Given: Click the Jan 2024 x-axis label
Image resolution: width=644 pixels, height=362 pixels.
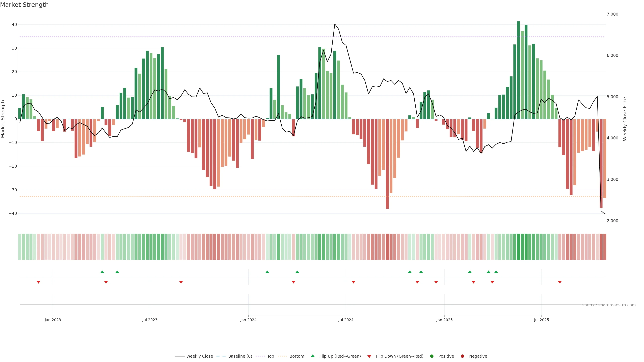Looking at the screenshot, I should point(248,320).
